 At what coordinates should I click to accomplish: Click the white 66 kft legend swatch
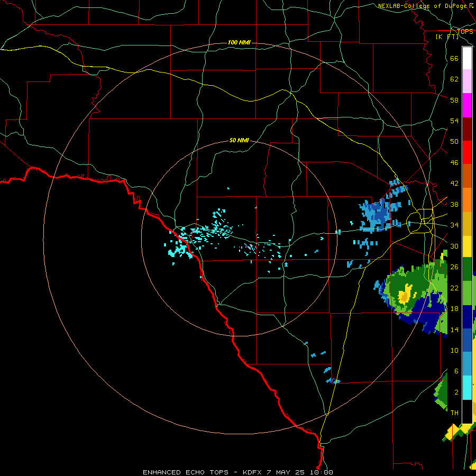pos(467,58)
